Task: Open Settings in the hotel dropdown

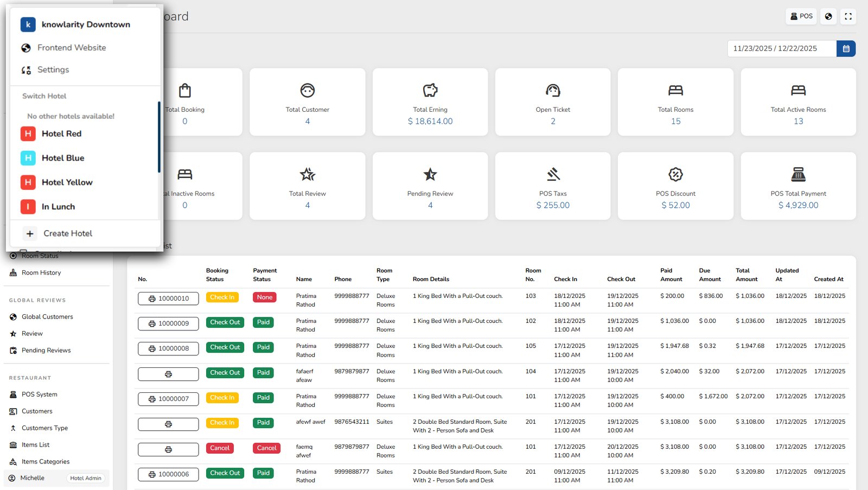Action: (x=53, y=70)
